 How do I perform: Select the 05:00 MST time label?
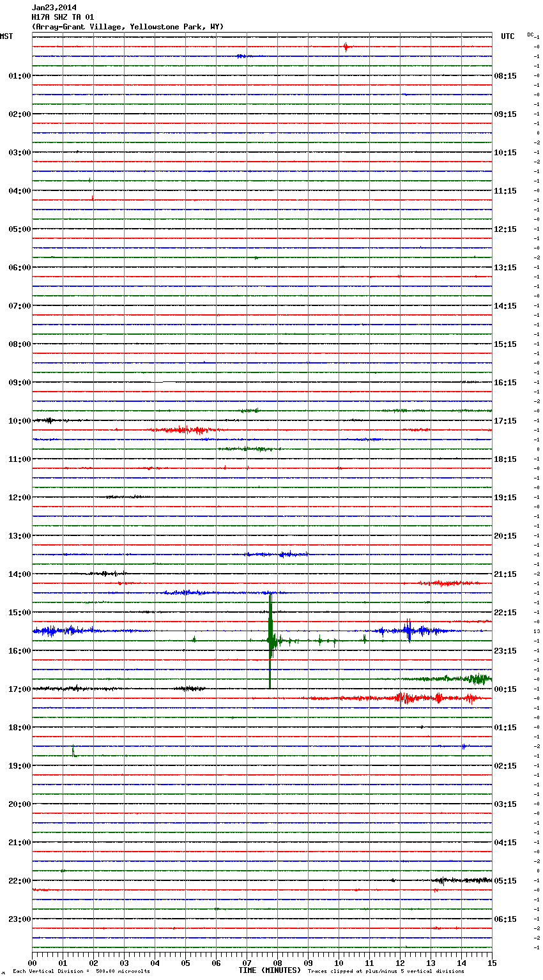[20, 229]
